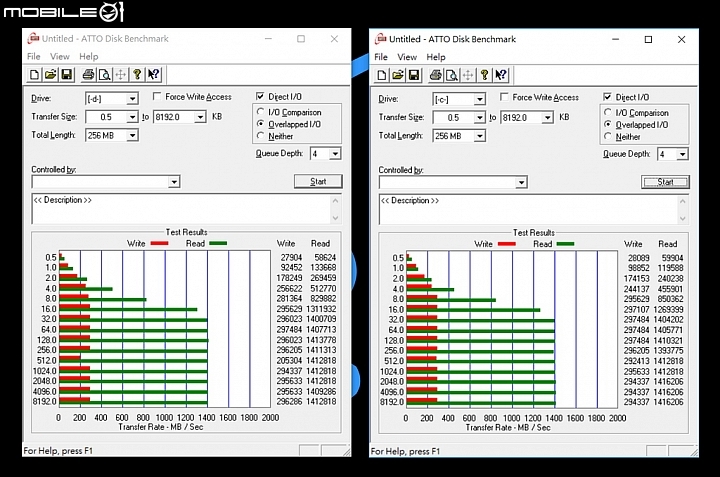
Task: Open Queue Depth dropdown in right window
Action: tap(682, 154)
